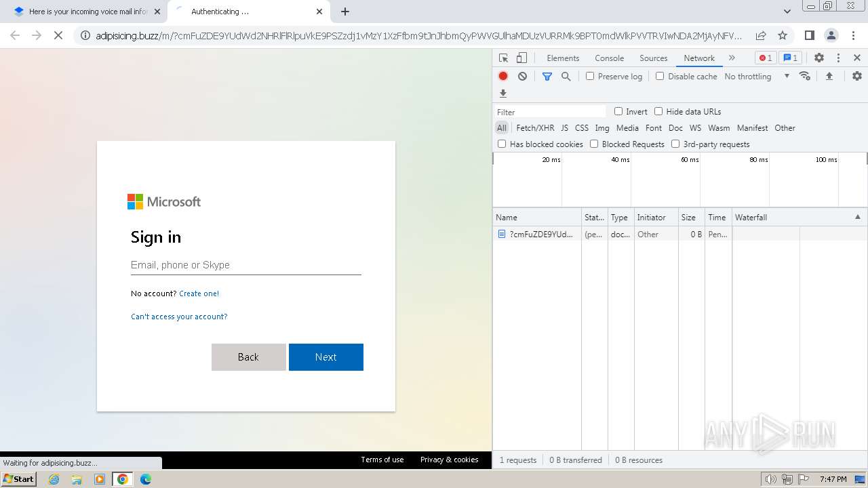Bookmark this tab star icon
This screenshot has height=488, width=868.
[783, 35]
